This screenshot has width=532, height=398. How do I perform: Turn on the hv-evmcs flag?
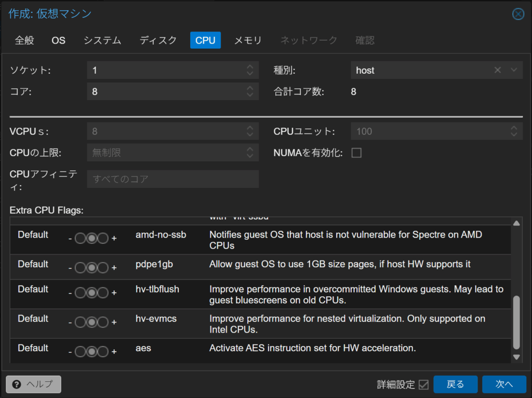[103, 323]
